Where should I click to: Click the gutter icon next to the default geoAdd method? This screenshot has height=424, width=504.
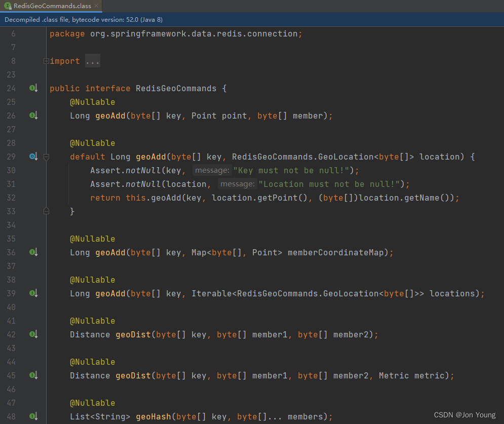pos(31,156)
